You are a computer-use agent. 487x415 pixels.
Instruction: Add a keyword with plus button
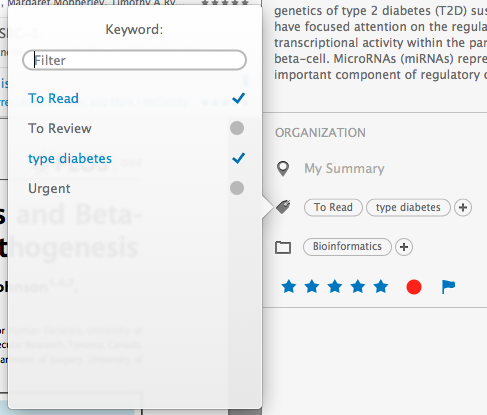[463, 208]
